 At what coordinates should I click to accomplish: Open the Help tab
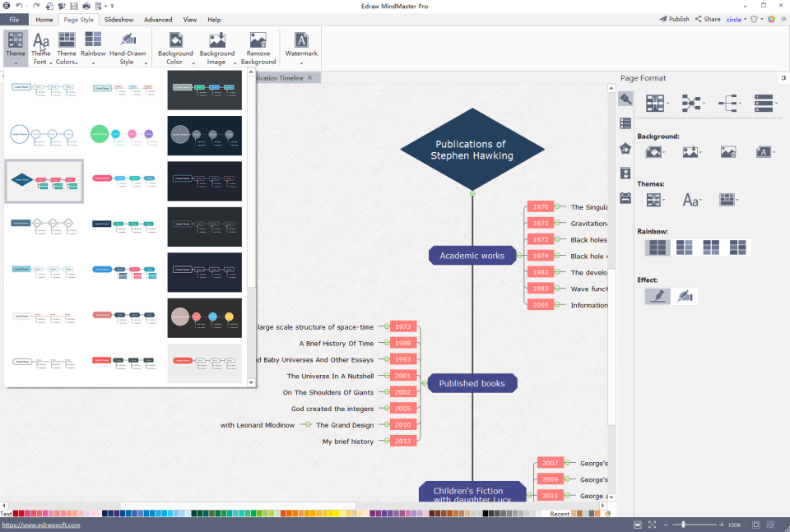(214, 20)
